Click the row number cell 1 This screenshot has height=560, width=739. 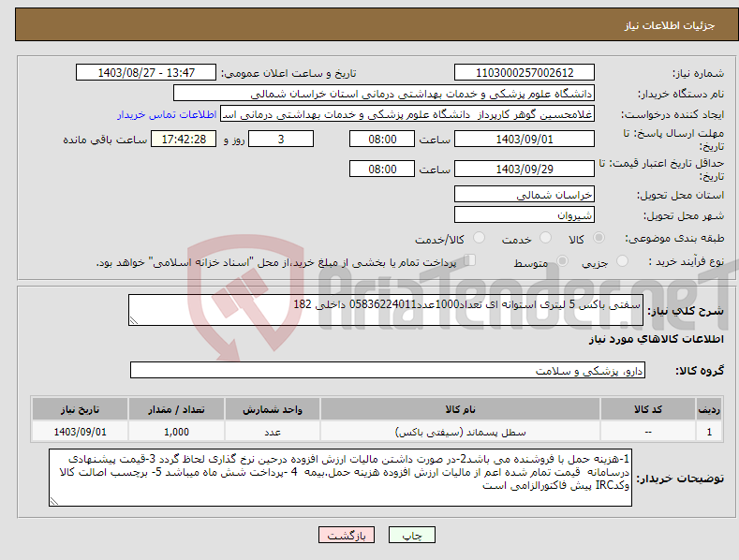coord(709,432)
